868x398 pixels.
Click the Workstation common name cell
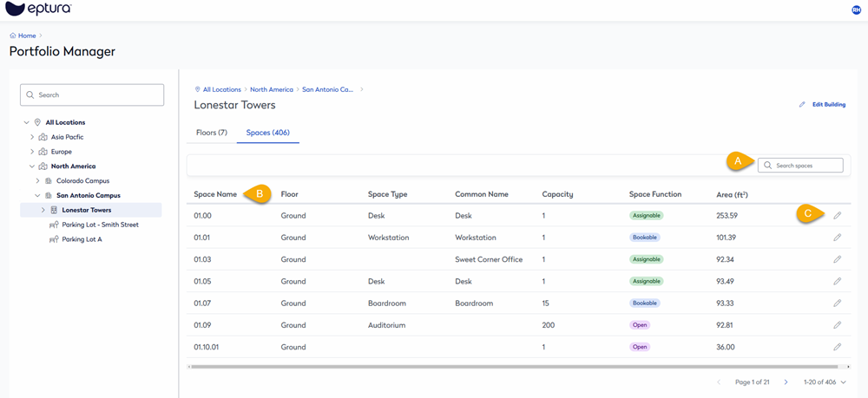click(x=476, y=237)
